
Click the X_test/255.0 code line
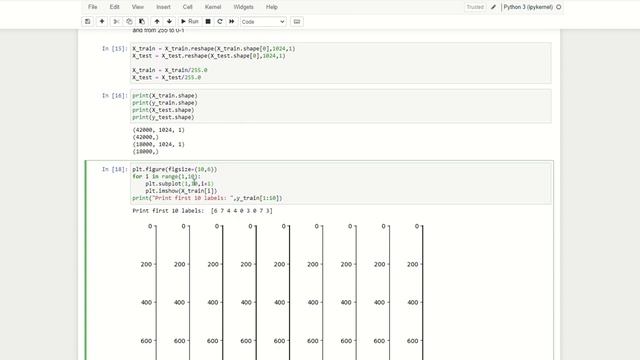(167, 78)
